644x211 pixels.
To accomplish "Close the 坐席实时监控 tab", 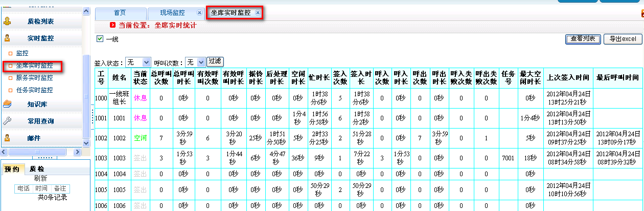I will pyautogui.click(x=258, y=13).
